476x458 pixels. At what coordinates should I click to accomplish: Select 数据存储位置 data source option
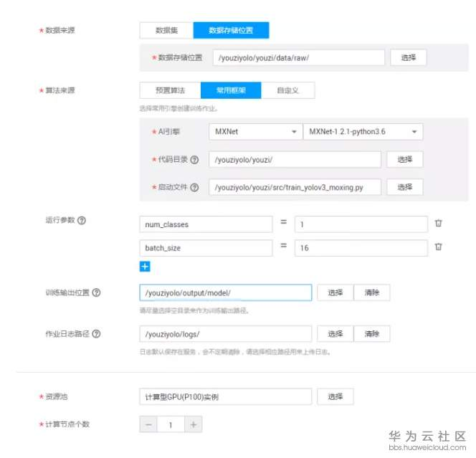pos(231,30)
